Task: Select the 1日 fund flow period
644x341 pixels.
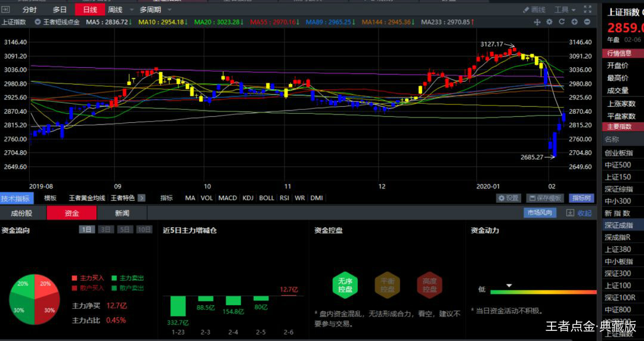Action: [x=86, y=230]
